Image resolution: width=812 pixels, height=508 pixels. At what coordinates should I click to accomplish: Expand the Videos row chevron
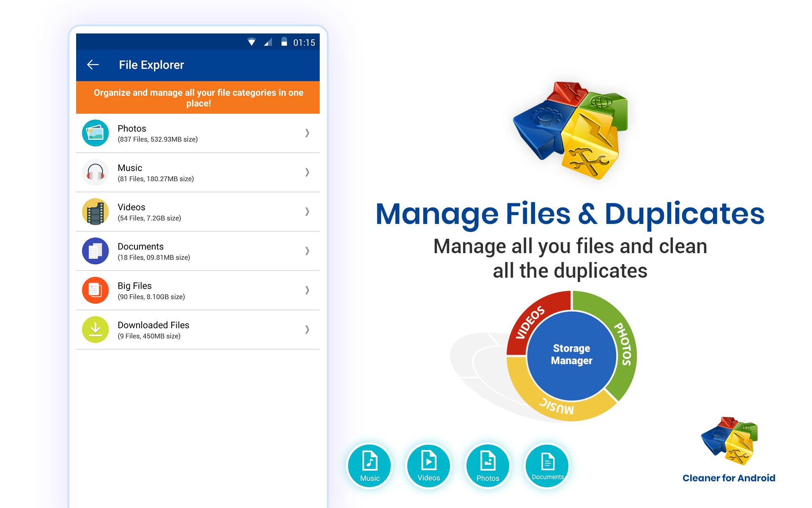point(307,212)
